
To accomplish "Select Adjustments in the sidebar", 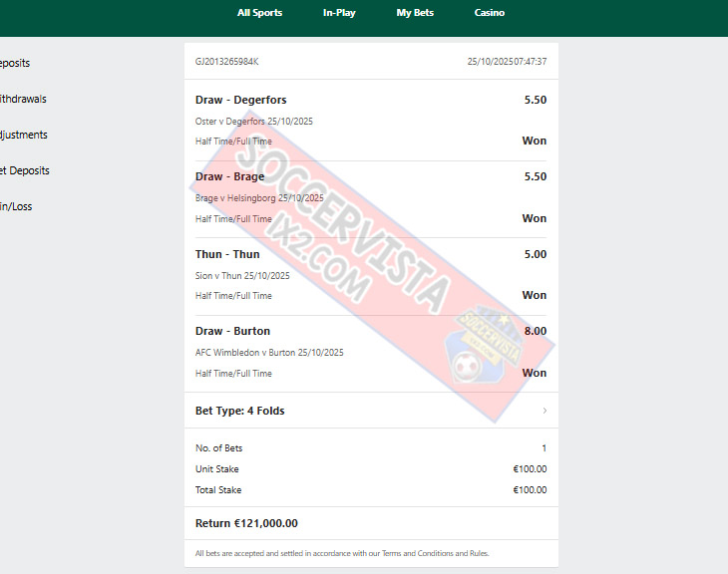I will [23, 136].
